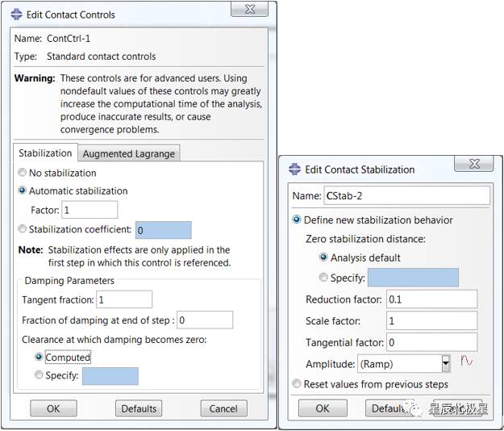
Task: Select the Stabilization coefficient radio button
Action: click(22, 229)
